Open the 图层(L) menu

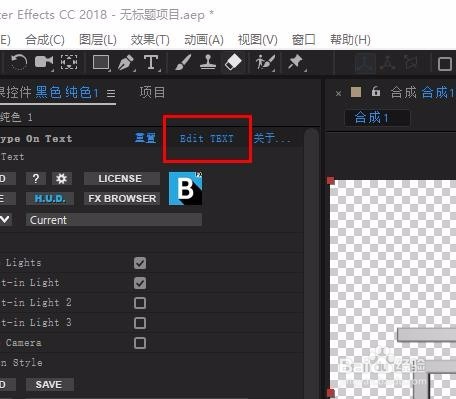[98, 40]
